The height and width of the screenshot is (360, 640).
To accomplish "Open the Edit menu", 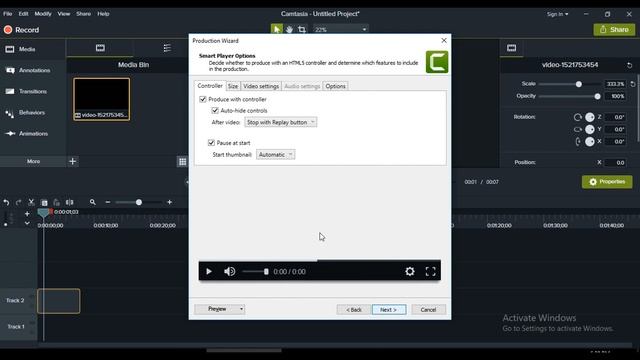I will (x=23, y=13).
